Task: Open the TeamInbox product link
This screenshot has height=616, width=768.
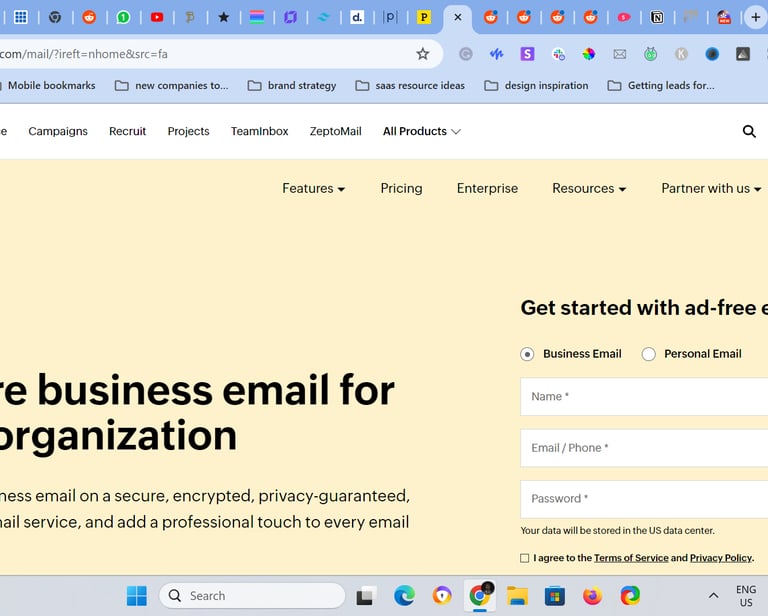Action: 260,131
